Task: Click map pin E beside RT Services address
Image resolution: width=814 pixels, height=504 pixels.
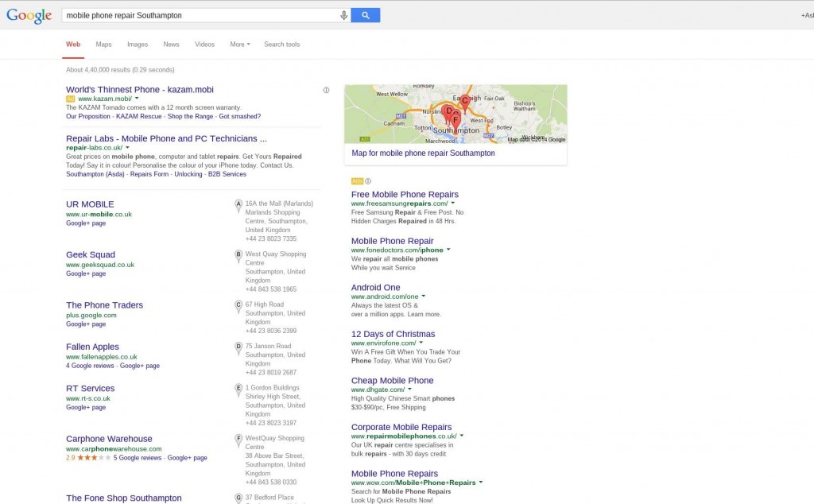Action: (238, 390)
